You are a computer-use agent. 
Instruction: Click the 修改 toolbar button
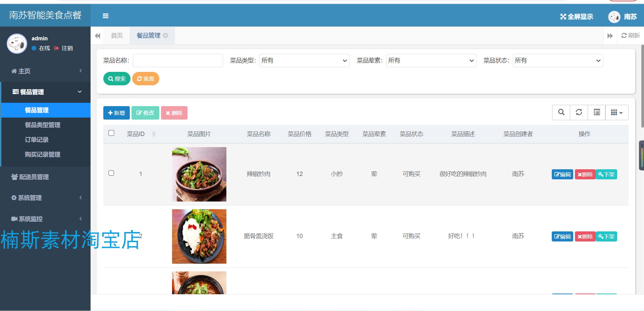[x=145, y=113]
